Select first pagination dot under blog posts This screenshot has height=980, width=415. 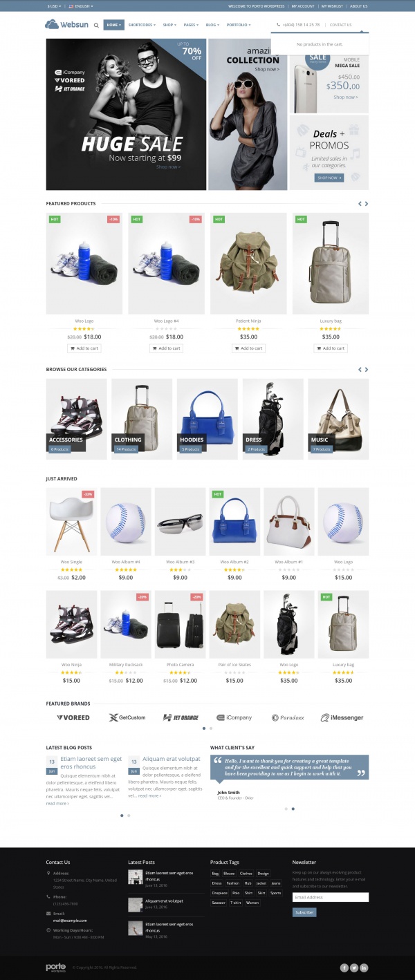(x=122, y=816)
